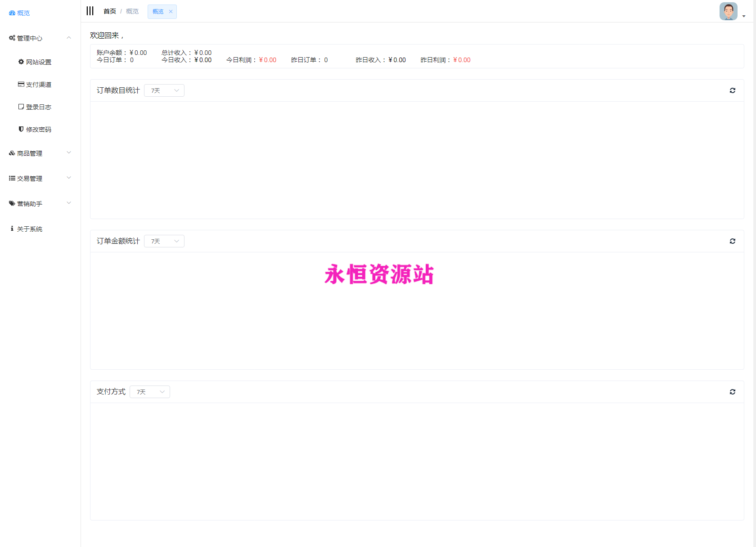The width and height of the screenshot is (756, 547).
Task: Refresh the 订单金额统计 chart
Action: [732, 241]
